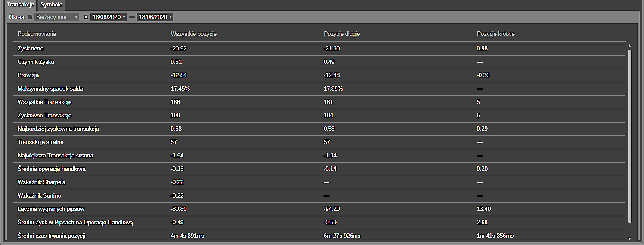644x245 pixels.
Task: Select the Maksymalny spadek salda row
Action: [x=319, y=89]
